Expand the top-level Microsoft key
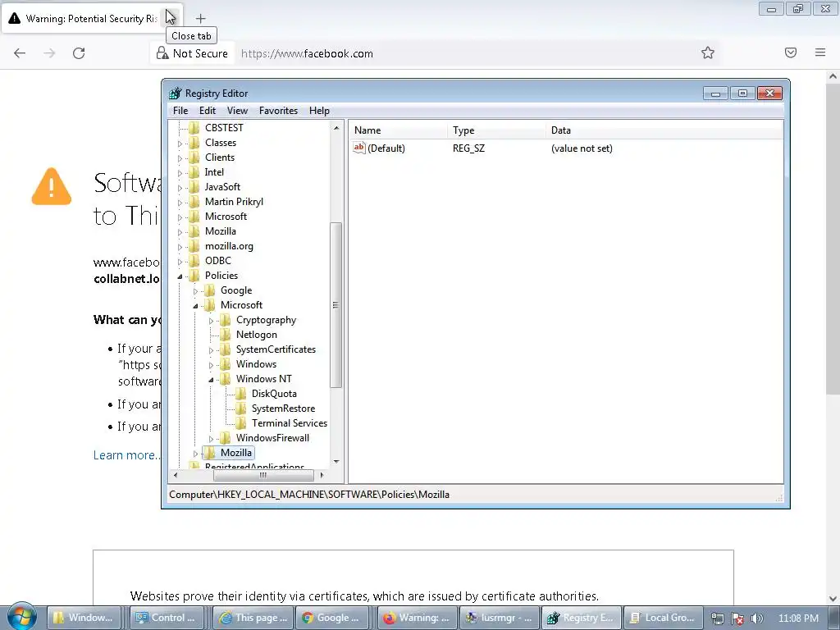840x630 pixels. coord(180,217)
